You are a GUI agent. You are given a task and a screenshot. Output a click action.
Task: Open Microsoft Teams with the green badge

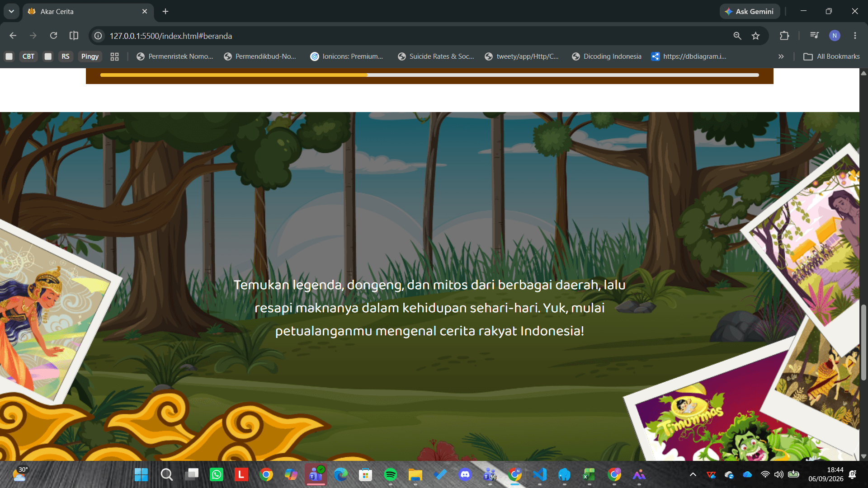[316, 474]
